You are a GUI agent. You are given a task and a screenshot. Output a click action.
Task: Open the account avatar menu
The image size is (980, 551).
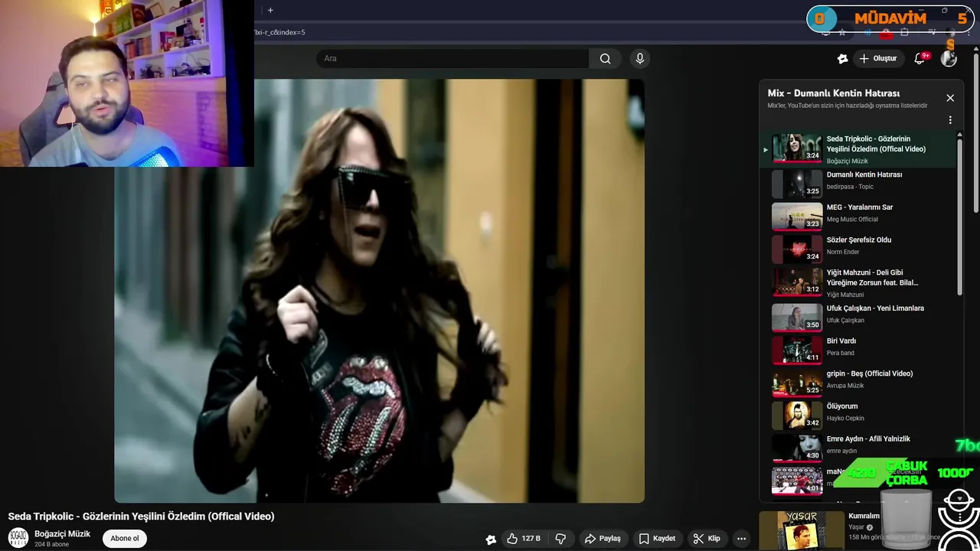[x=949, y=58]
